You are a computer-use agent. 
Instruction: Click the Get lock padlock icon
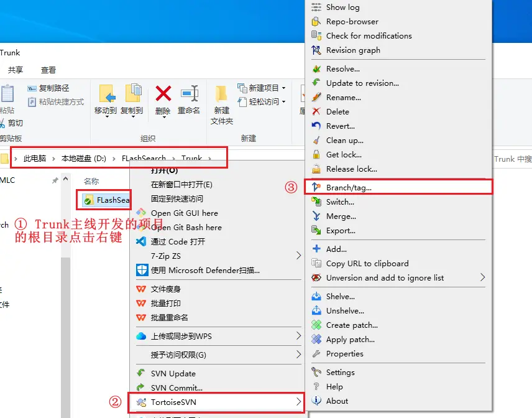coord(316,154)
